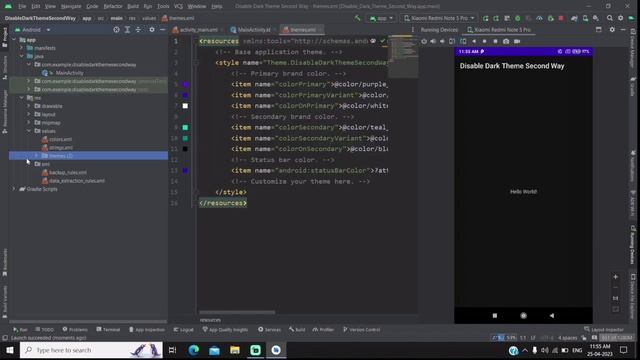The width and height of the screenshot is (640, 360).
Task: Click the taskbar volume speaker icon
Action: (544, 350)
